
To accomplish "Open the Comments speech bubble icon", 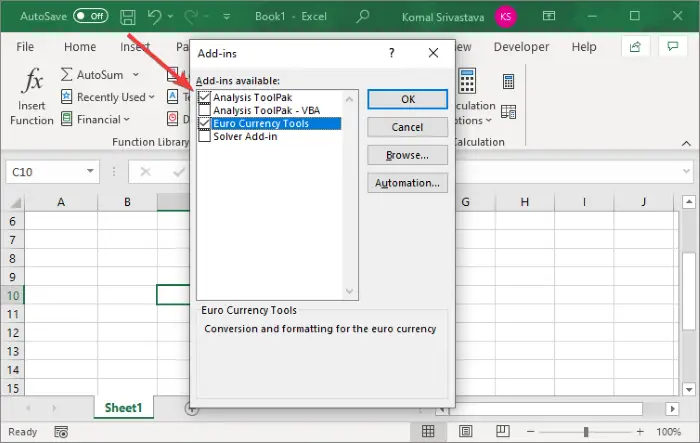I will tap(673, 46).
